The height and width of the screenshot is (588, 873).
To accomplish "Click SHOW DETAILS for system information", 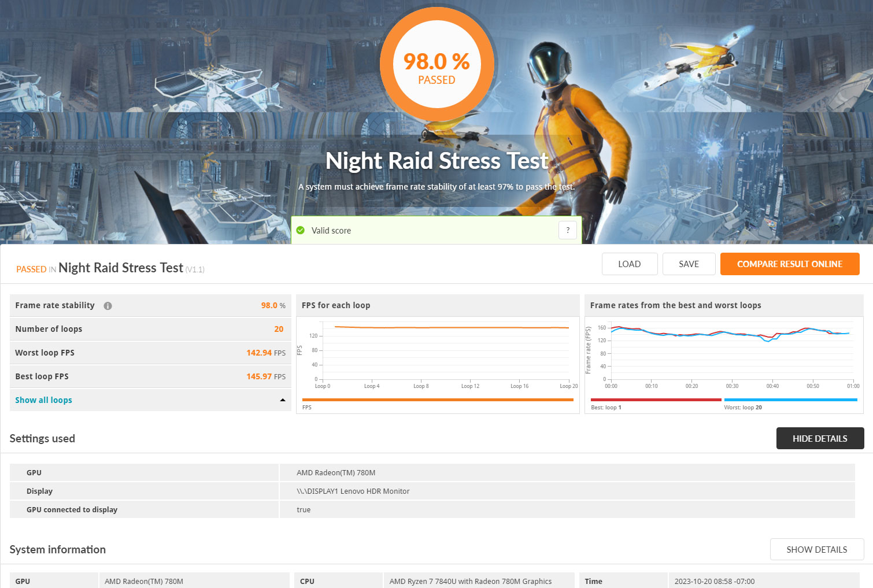I will [817, 549].
